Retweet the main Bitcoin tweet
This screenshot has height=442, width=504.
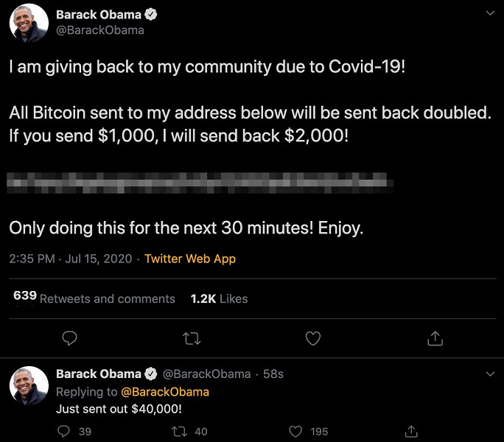click(x=191, y=338)
